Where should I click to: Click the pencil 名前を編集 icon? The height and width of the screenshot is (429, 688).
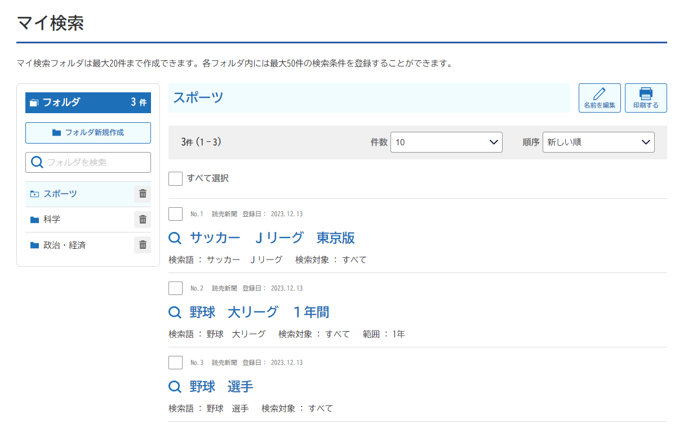click(599, 98)
